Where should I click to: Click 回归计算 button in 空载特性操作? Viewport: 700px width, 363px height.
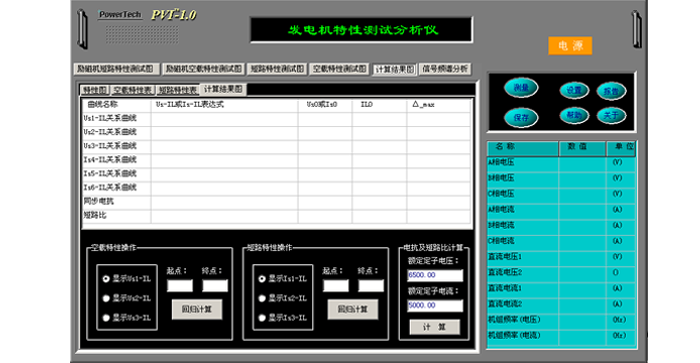click(x=197, y=309)
